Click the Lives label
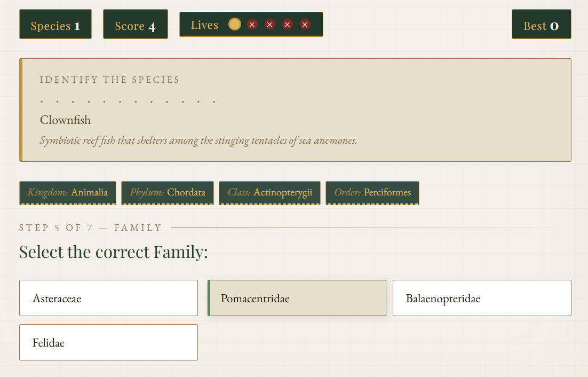The width and height of the screenshot is (588, 377). tap(204, 25)
